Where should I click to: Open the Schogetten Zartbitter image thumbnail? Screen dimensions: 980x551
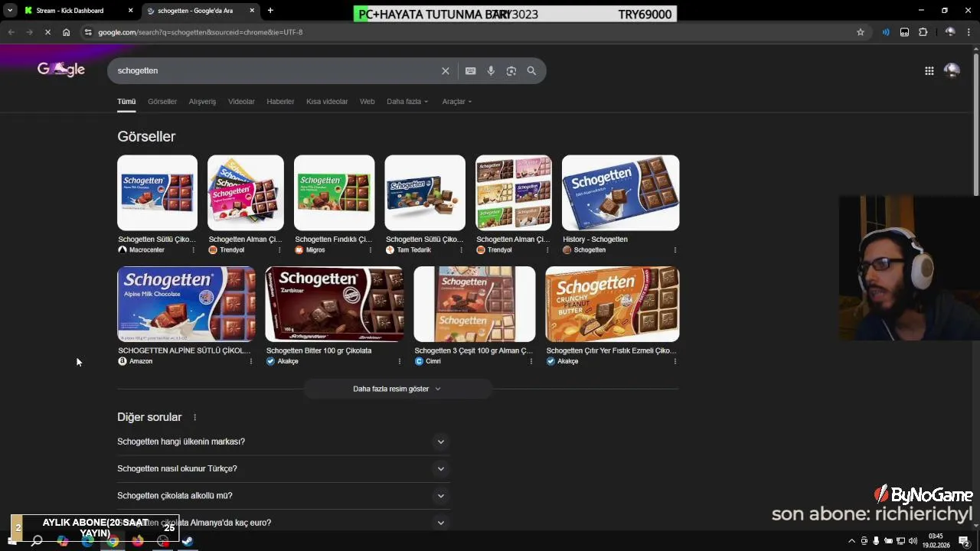335,304
